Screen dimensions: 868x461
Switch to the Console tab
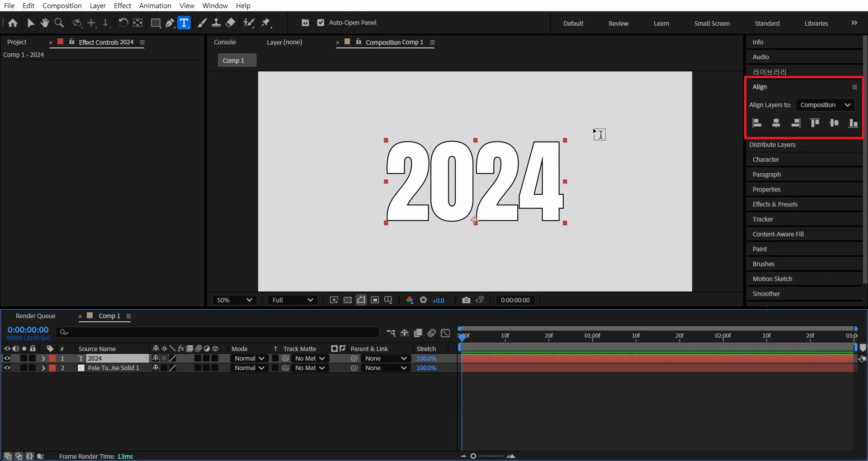tap(225, 42)
